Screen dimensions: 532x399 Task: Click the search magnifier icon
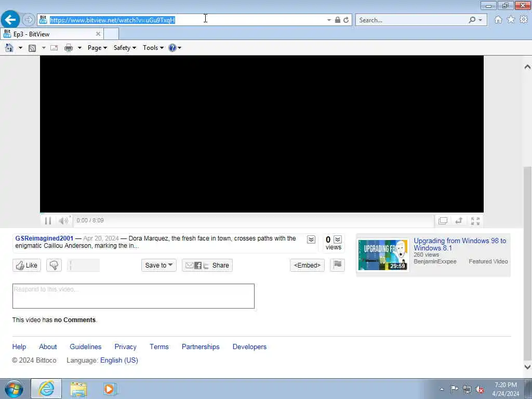click(x=472, y=20)
